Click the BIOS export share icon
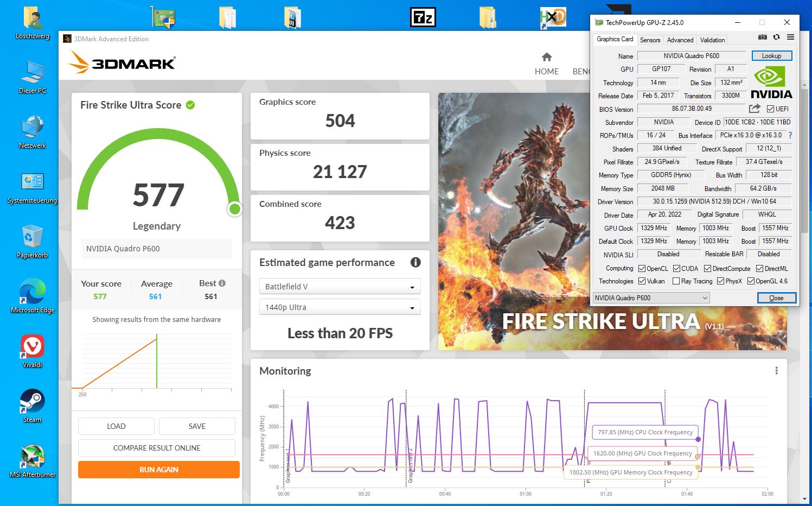This screenshot has width=812, height=506. point(755,109)
